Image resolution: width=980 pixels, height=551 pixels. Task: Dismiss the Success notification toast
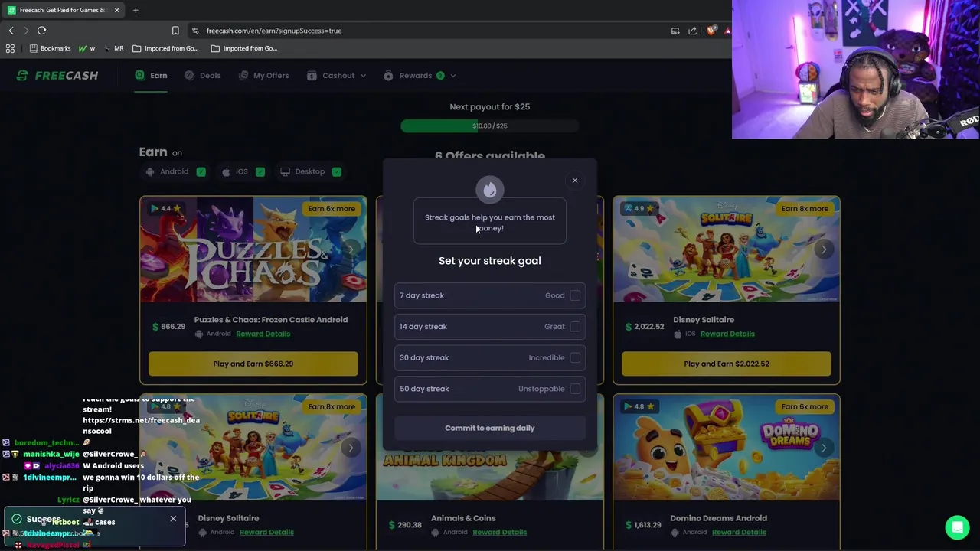173,519
